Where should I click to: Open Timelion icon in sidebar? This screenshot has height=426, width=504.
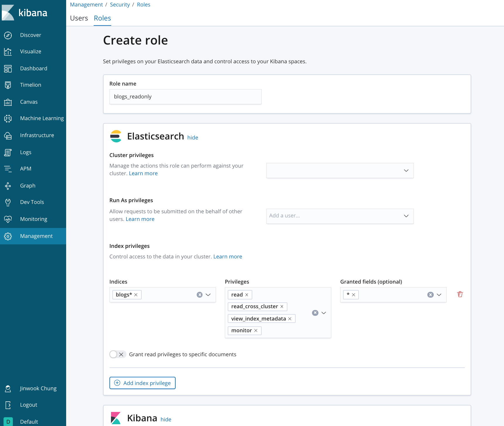(8, 85)
